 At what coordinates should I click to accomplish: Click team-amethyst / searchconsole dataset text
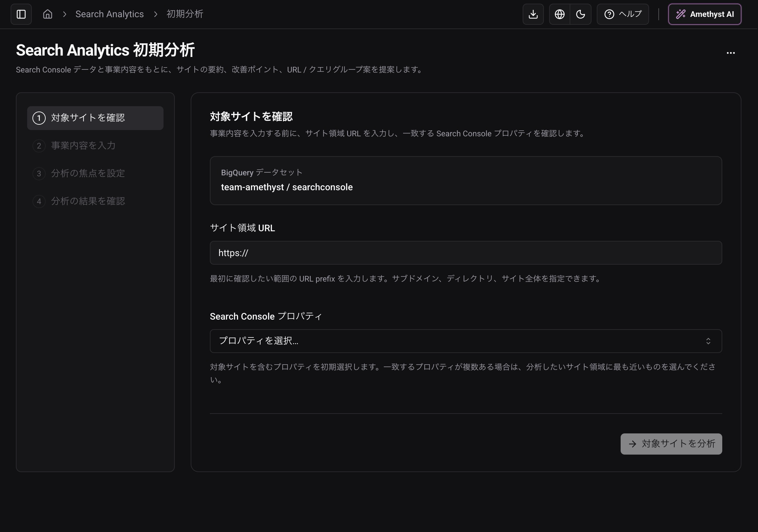[287, 187]
